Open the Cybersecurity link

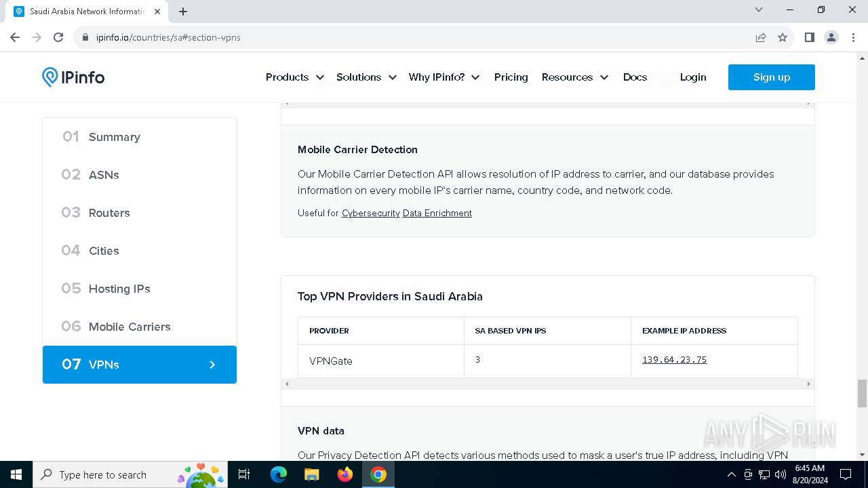point(371,213)
